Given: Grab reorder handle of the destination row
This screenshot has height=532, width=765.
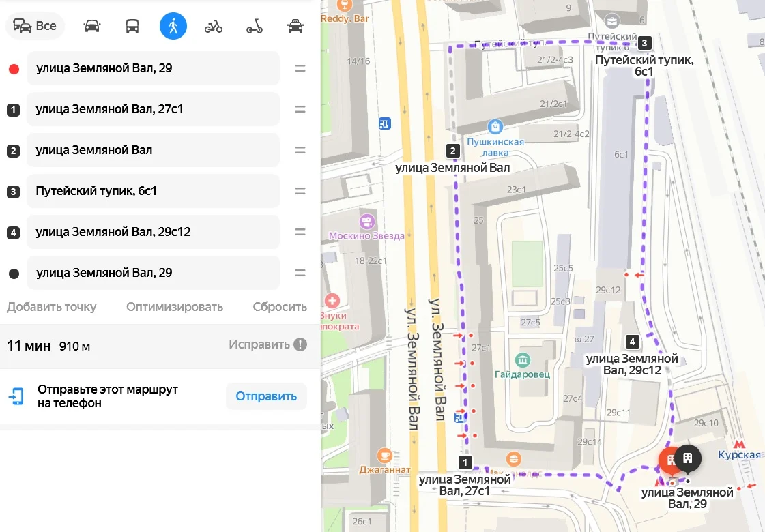Looking at the screenshot, I should (300, 273).
